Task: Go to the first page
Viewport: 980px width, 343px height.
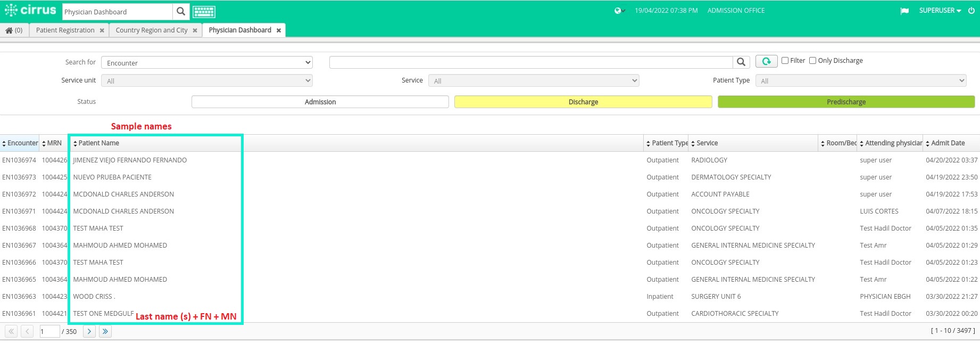Action: [x=11, y=331]
